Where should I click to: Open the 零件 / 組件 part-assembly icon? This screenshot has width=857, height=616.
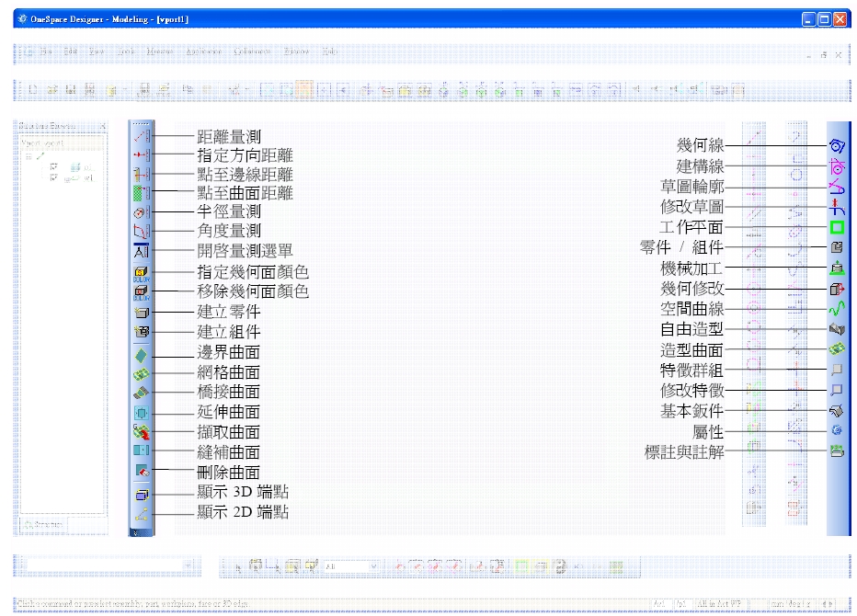837,247
